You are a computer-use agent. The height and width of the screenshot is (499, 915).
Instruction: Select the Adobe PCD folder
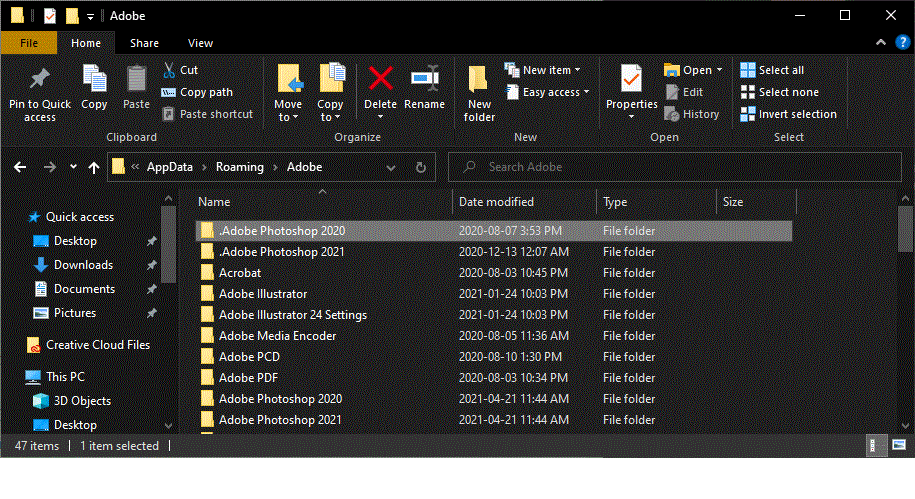pyautogui.click(x=494, y=357)
